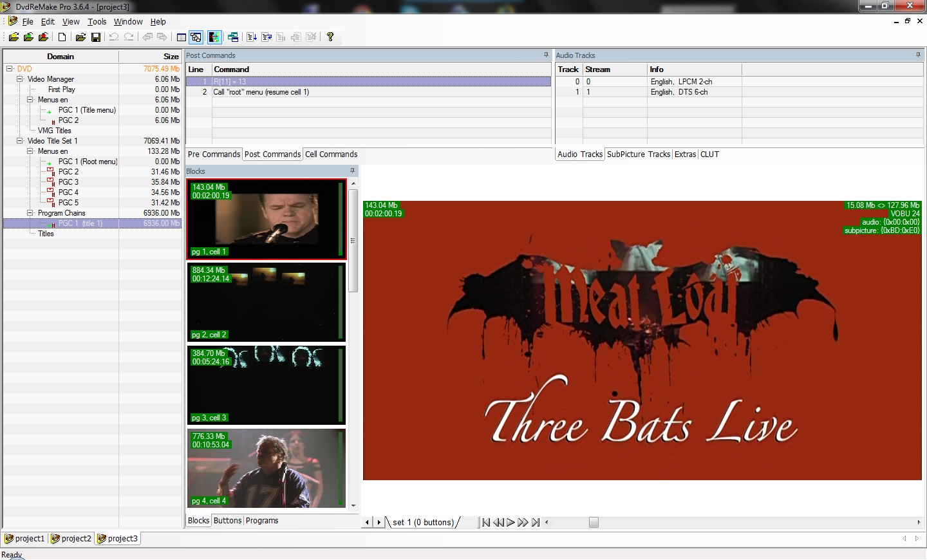Screen dimensions: 927x560
Task: Click the red export folder icon
Action: click(43, 37)
